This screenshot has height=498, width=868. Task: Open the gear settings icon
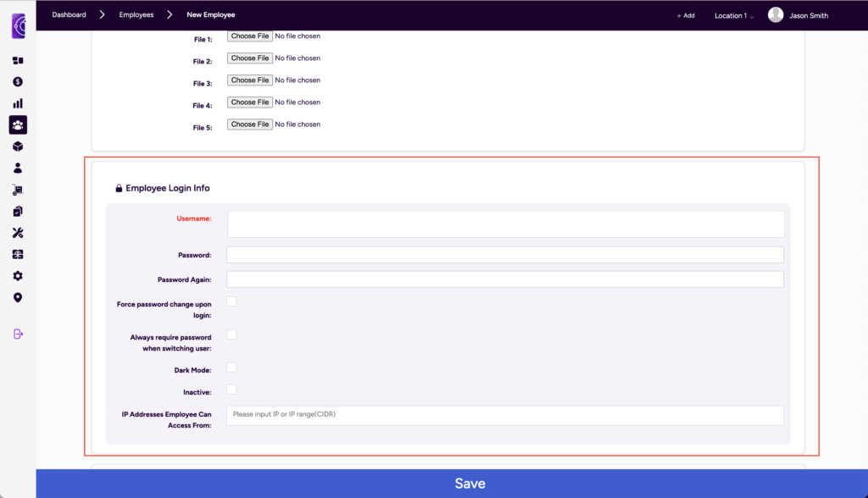(18, 276)
